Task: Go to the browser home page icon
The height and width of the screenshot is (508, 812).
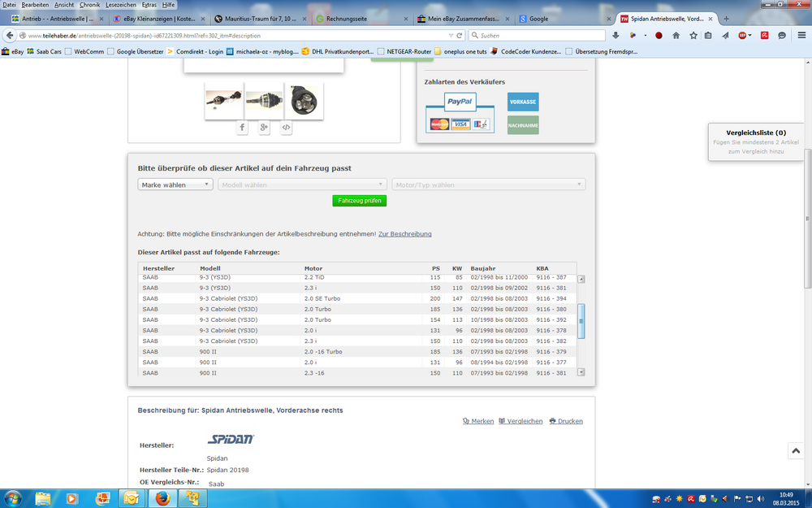Action: (676, 35)
